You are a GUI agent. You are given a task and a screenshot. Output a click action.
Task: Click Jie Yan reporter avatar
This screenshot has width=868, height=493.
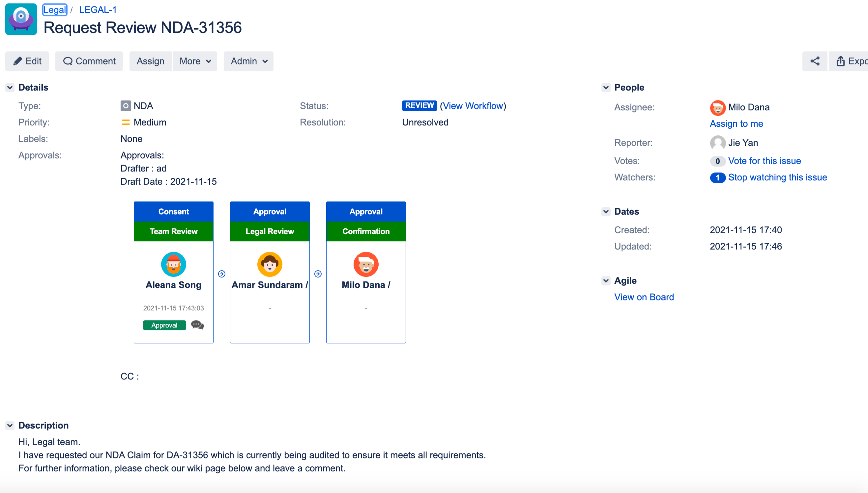[717, 143]
